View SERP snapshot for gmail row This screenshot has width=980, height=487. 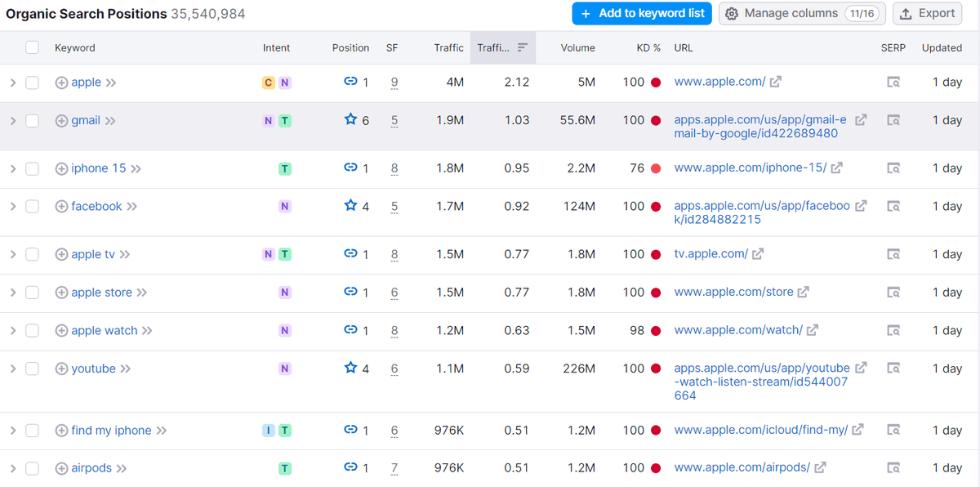[893, 121]
